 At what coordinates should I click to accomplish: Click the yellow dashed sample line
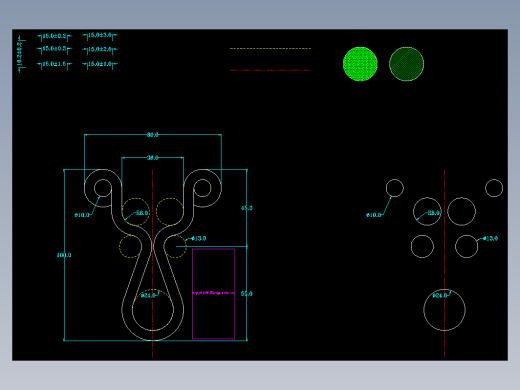coord(270,49)
